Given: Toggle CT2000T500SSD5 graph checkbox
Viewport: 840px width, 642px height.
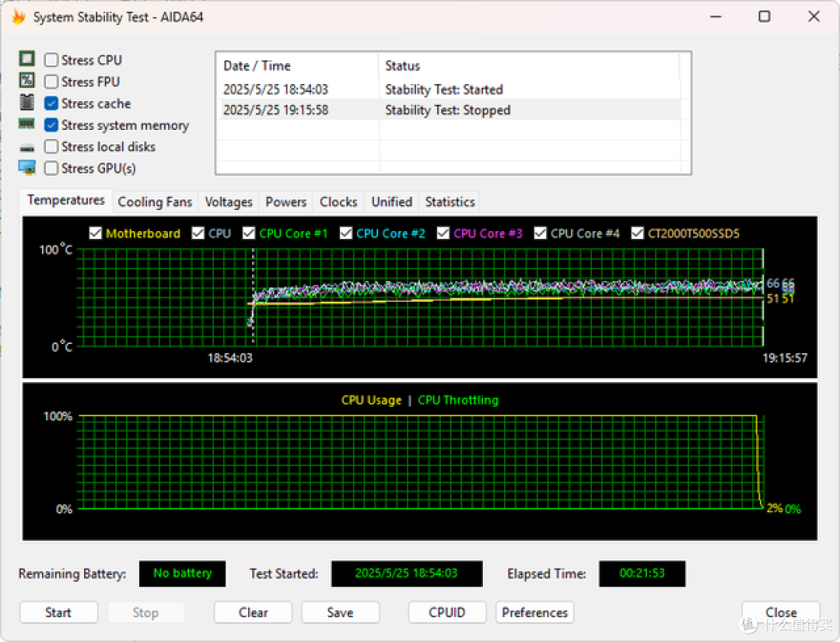Looking at the screenshot, I should (637, 233).
